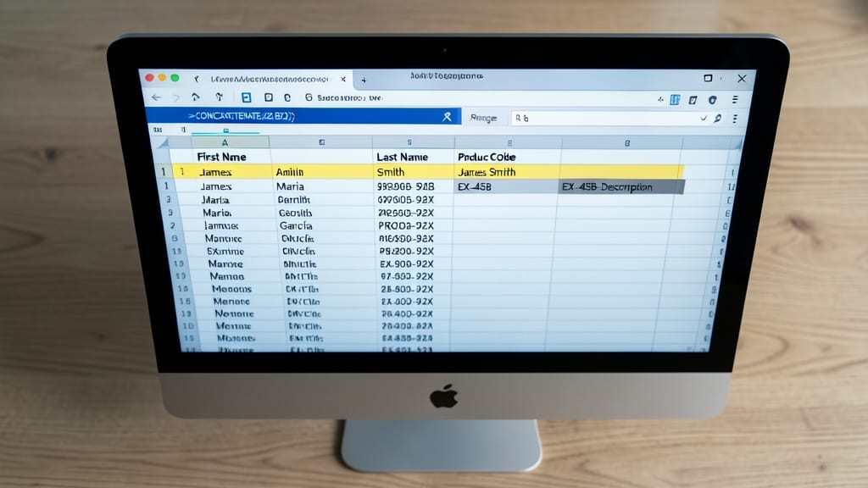Select column A header

[225, 142]
